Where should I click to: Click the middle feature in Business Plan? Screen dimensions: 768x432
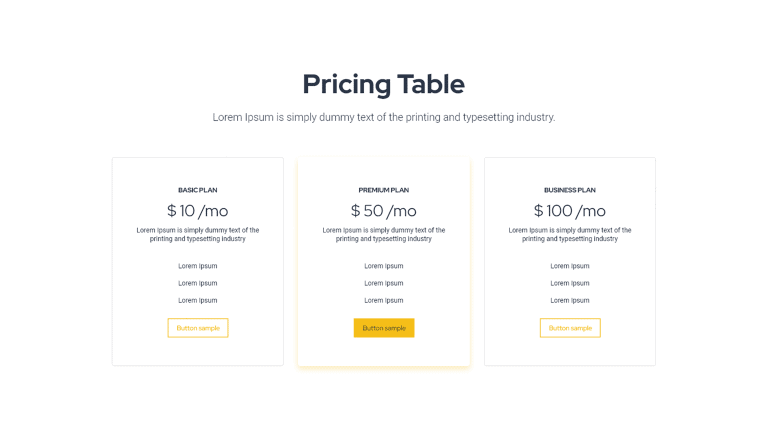click(570, 283)
